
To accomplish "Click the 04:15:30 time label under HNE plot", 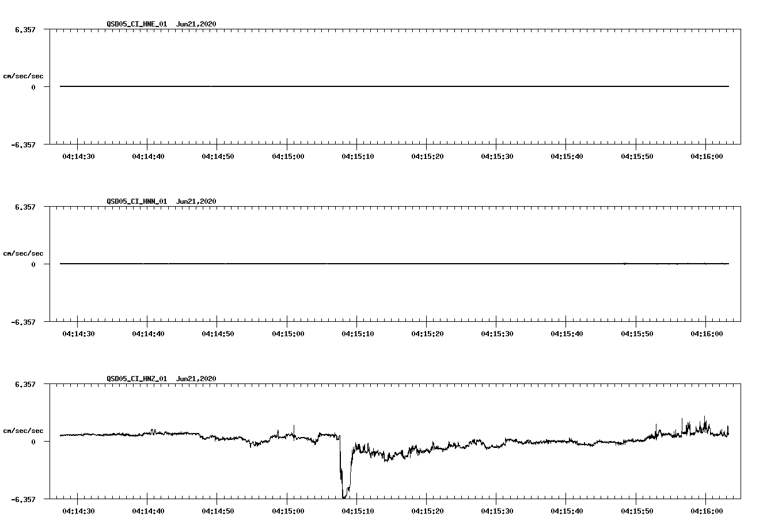I will point(497,157).
